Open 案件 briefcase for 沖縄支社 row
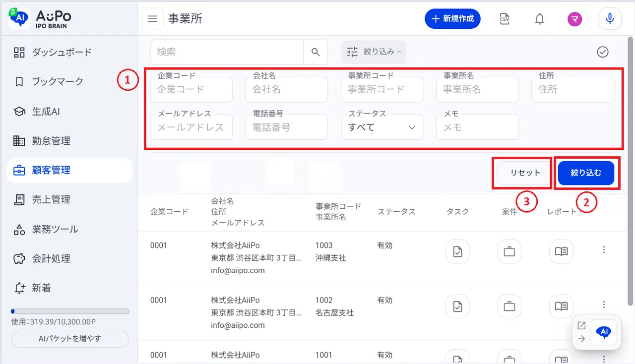635x364 pixels. [509, 251]
